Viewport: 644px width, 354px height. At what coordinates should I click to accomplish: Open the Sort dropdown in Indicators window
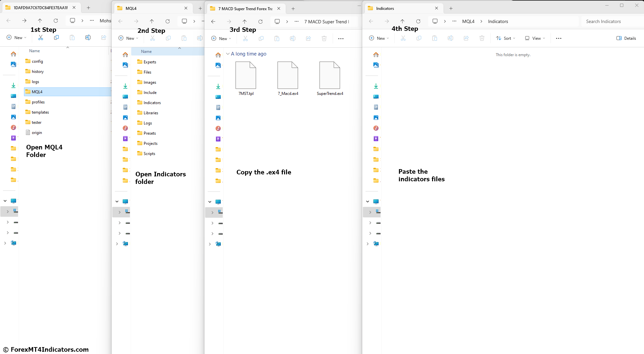coord(506,38)
